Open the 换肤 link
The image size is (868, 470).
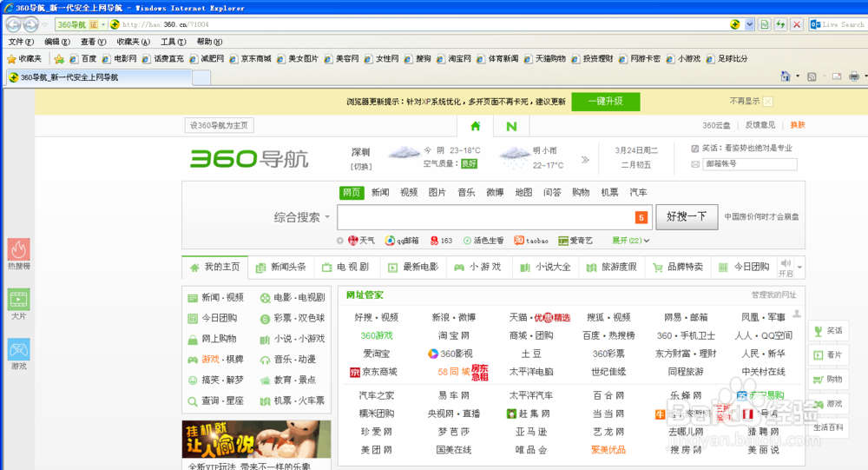tap(798, 125)
